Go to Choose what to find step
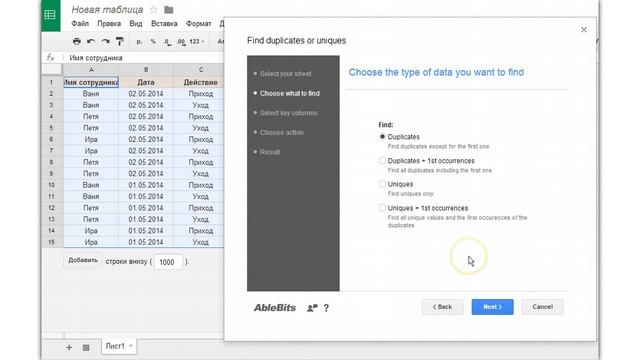The width and height of the screenshot is (640, 360). tap(289, 93)
